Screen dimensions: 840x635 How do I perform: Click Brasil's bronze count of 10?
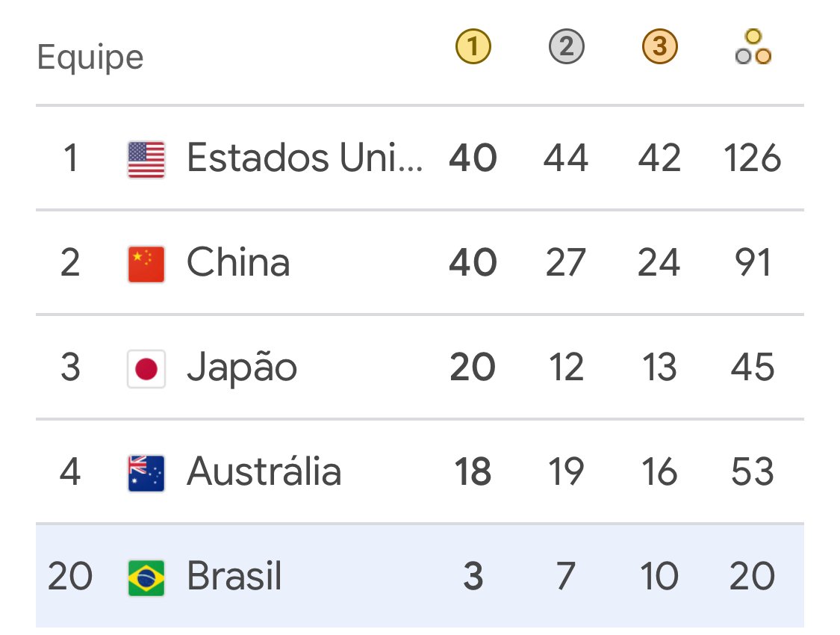click(659, 576)
